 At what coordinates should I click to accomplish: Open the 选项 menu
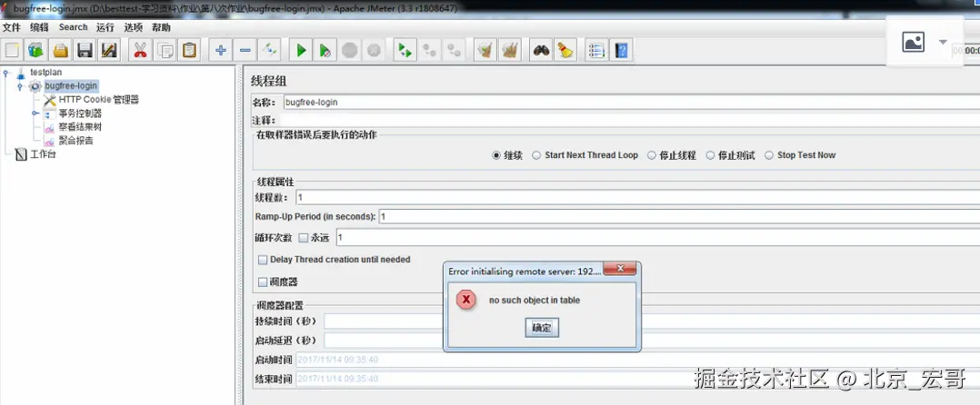[133, 27]
